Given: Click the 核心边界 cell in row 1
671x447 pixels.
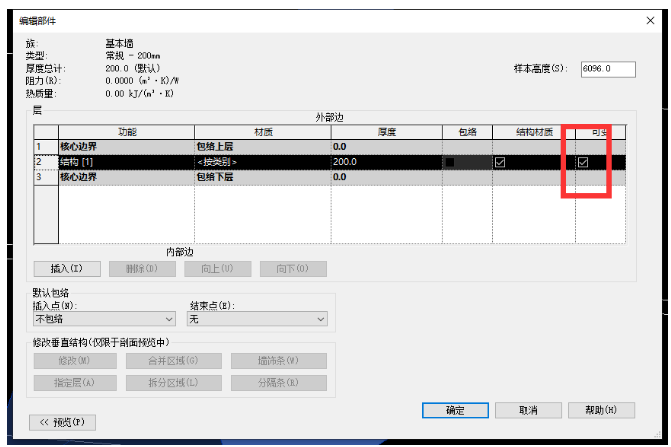Looking at the screenshot, I should click(x=126, y=147).
